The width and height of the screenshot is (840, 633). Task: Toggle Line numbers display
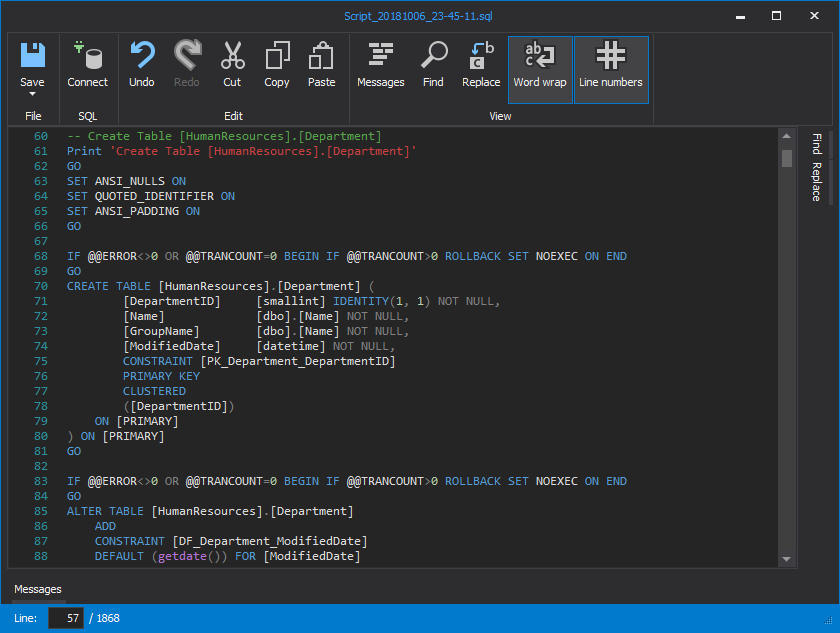click(611, 68)
